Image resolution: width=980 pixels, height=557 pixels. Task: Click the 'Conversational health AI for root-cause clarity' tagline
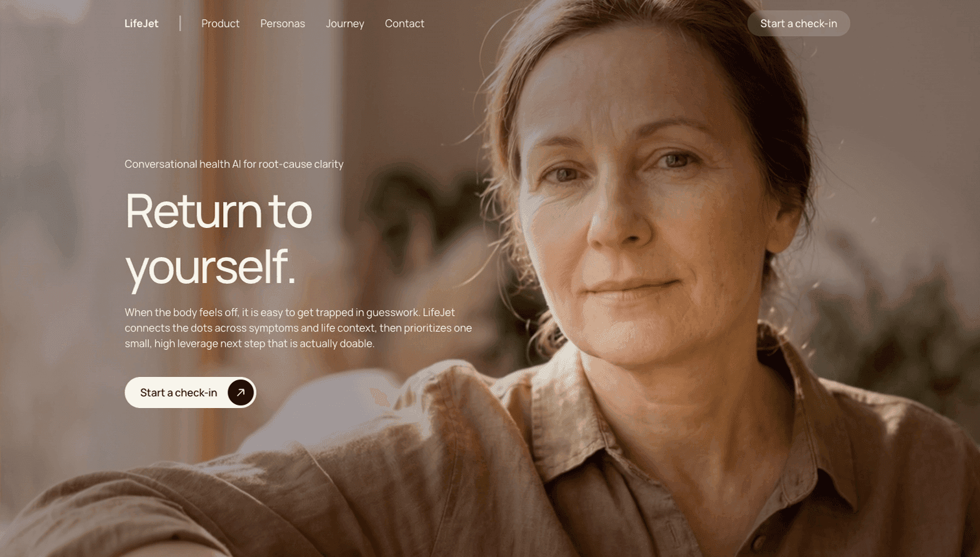(x=234, y=164)
